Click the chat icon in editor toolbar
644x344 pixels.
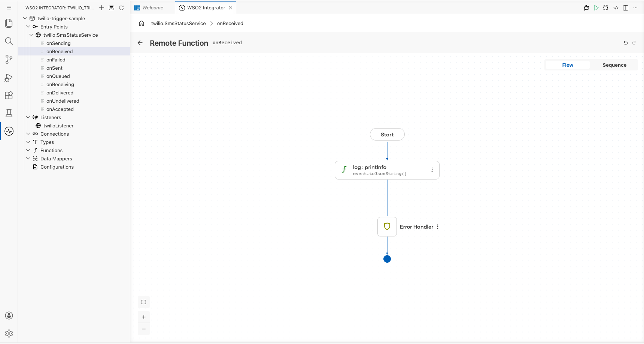pyautogui.click(x=587, y=8)
